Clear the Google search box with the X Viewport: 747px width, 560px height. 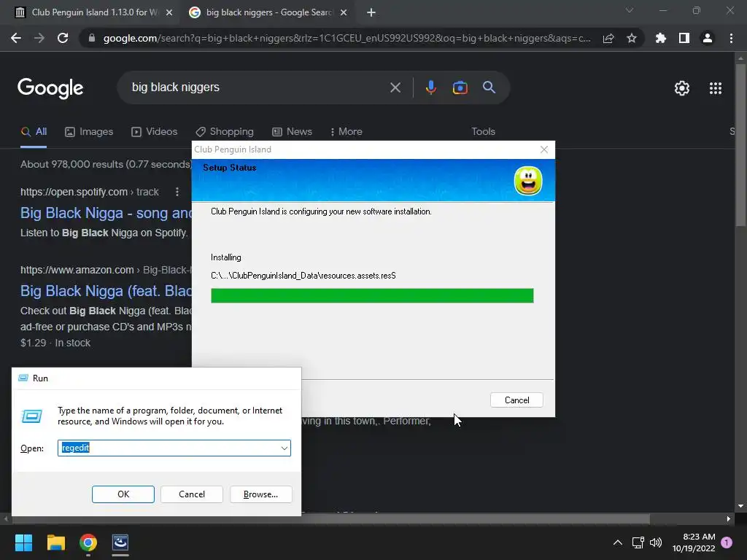coord(395,87)
